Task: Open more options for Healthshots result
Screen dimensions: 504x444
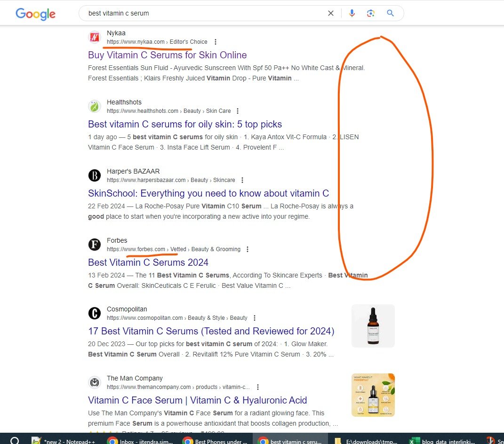Action: (238, 111)
